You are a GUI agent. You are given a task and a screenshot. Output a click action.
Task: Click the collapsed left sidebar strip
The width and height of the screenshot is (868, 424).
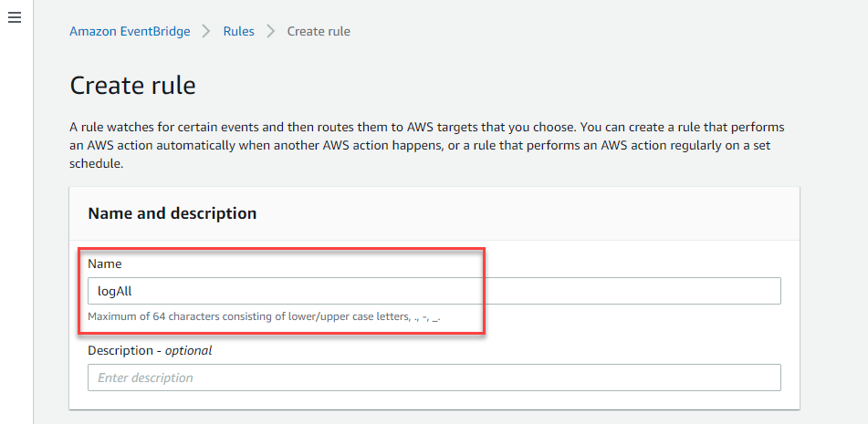point(16,222)
